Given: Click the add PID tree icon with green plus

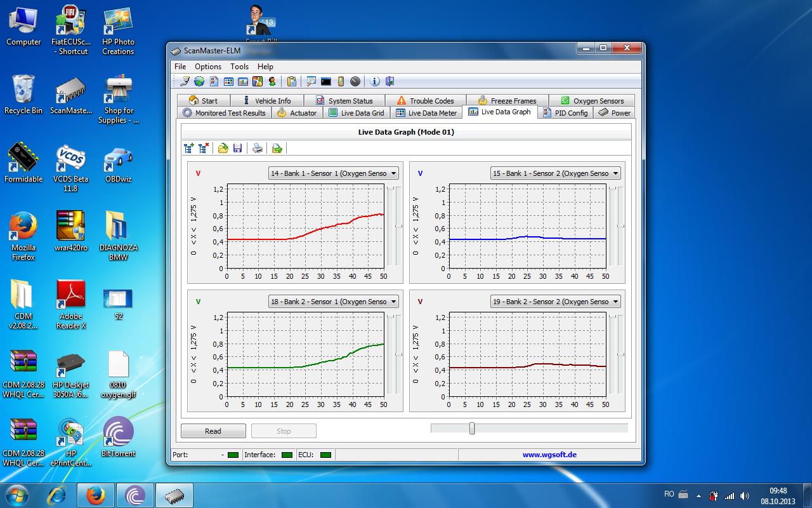Looking at the screenshot, I should tap(188, 148).
